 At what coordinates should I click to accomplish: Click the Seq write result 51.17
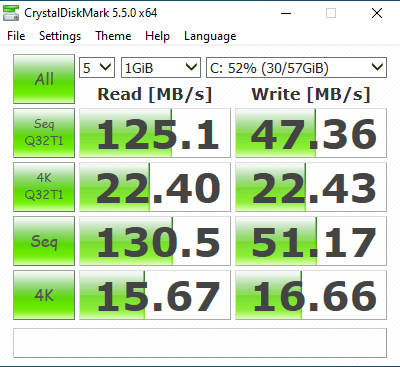(x=311, y=241)
